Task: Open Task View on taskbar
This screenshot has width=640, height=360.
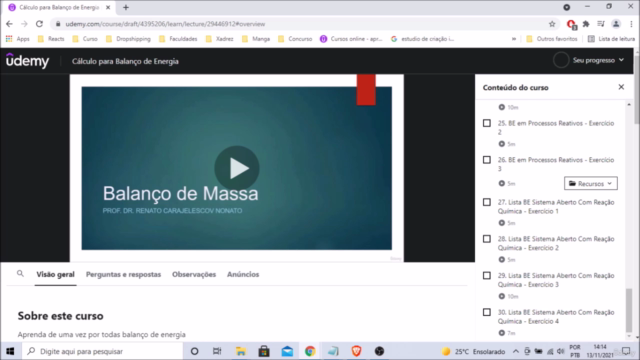Action: click(217, 351)
